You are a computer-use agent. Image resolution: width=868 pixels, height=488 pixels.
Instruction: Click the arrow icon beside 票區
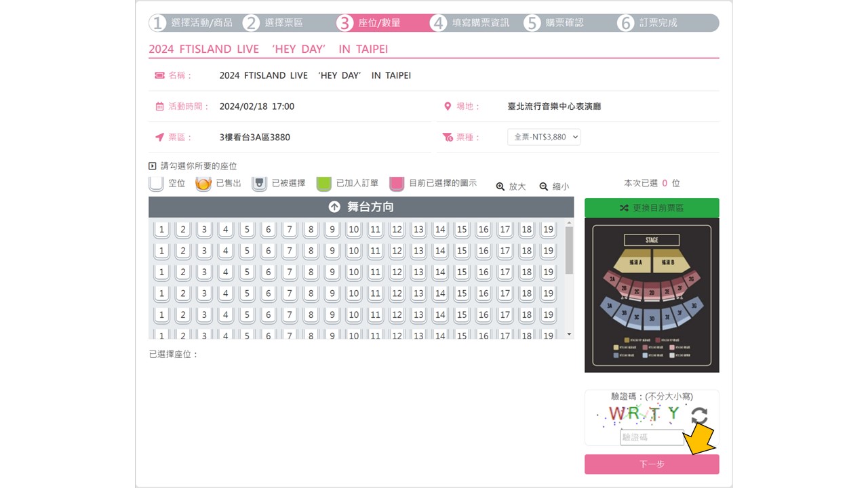tap(160, 137)
